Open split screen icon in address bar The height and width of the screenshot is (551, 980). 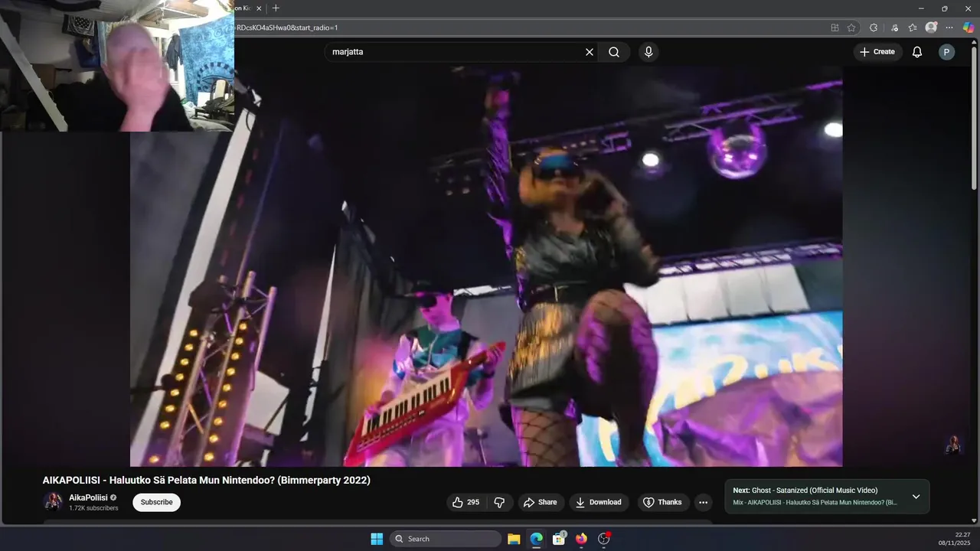point(835,28)
